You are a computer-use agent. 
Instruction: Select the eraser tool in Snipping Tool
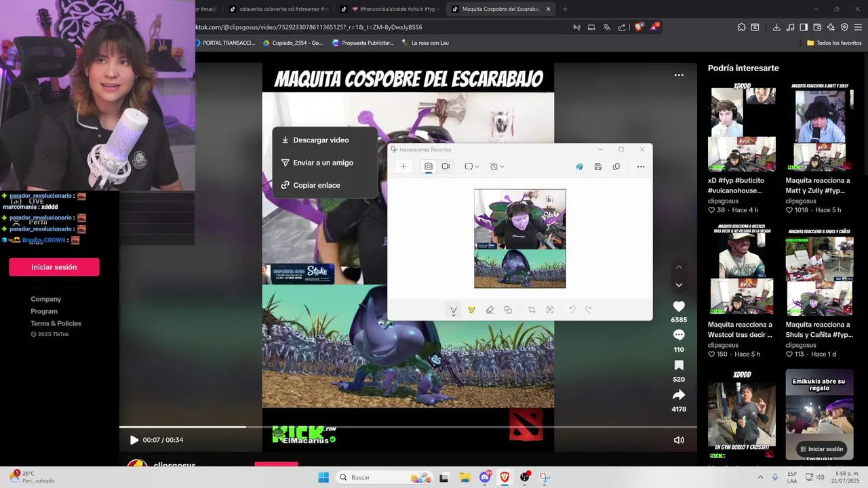pos(490,310)
